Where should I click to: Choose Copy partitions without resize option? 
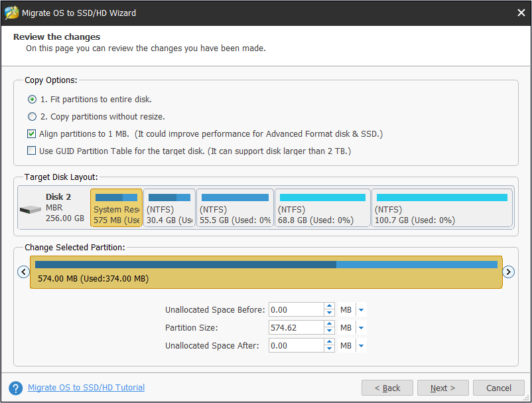coord(32,117)
